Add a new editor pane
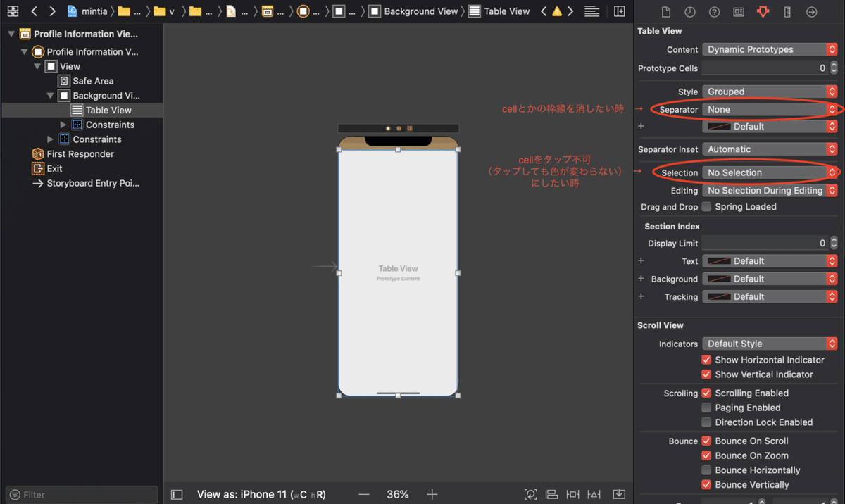This screenshot has width=845, height=504. pyautogui.click(x=620, y=11)
